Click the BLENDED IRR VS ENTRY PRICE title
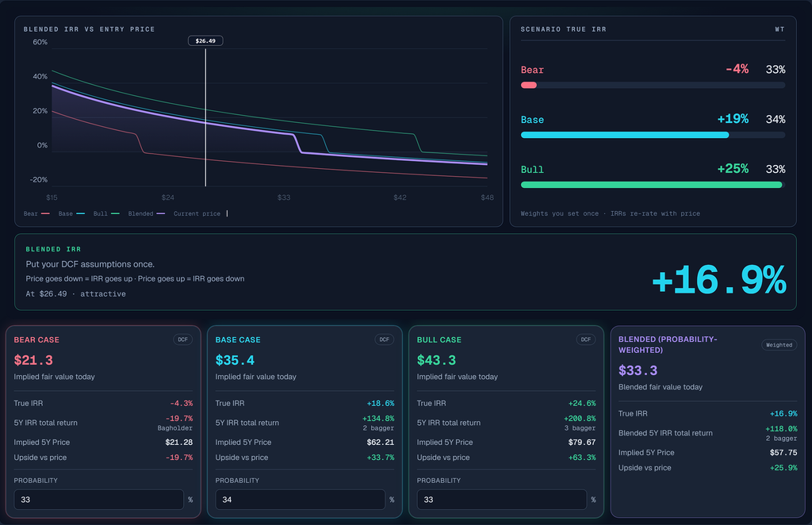The image size is (812, 525). click(89, 29)
